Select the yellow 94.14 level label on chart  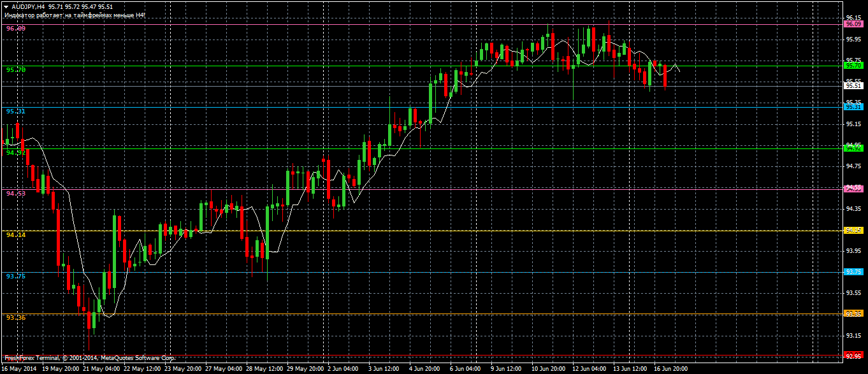(16, 234)
